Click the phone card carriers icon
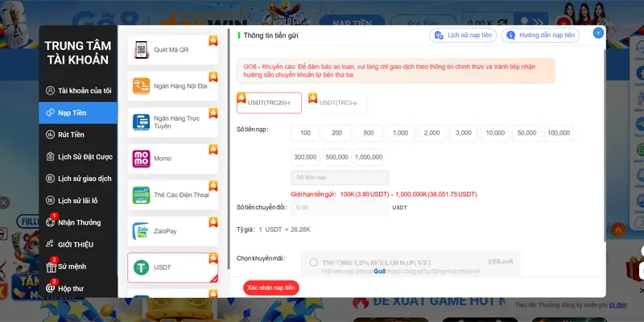The height and width of the screenshot is (322, 644). [x=142, y=195]
